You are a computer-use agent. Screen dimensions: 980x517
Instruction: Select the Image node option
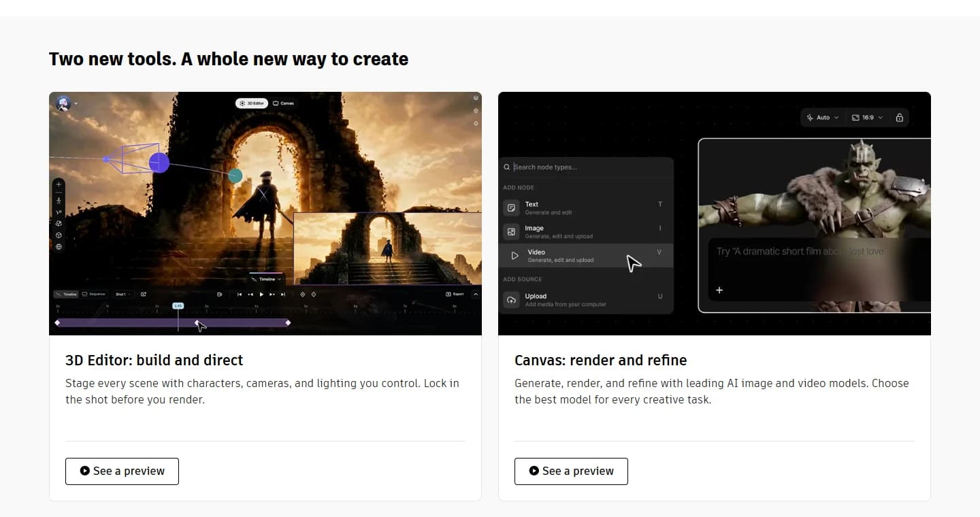(587, 231)
